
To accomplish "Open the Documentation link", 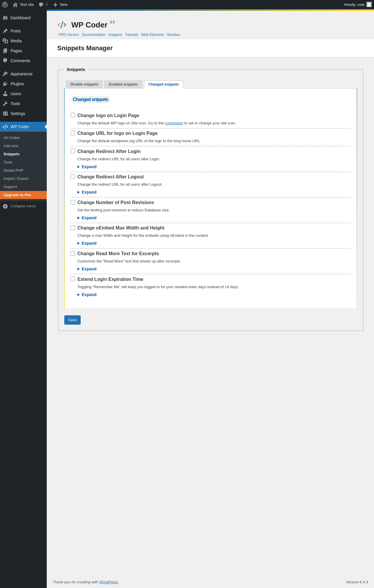I will tap(94, 35).
